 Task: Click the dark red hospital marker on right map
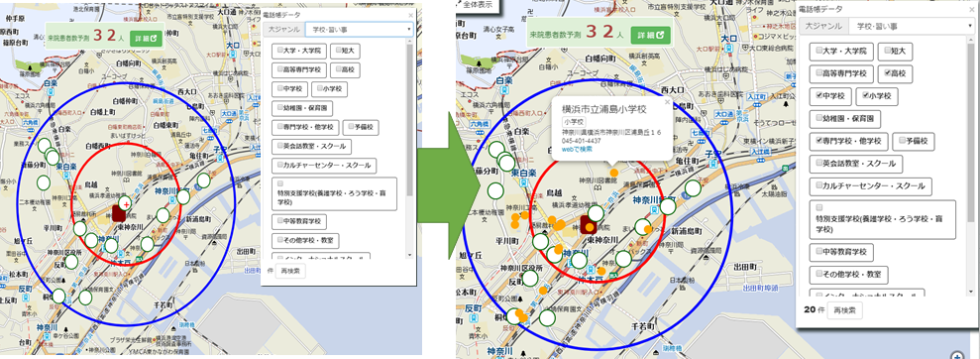coord(589,225)
